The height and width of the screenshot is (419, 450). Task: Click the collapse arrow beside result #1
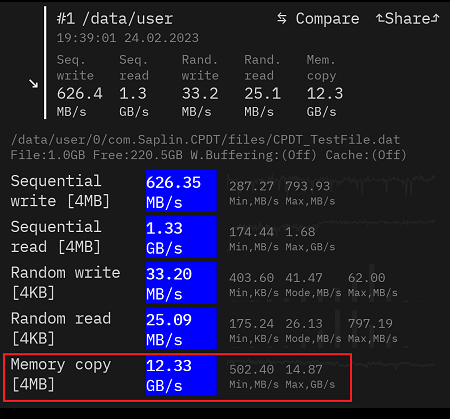(x=33, y=84)
